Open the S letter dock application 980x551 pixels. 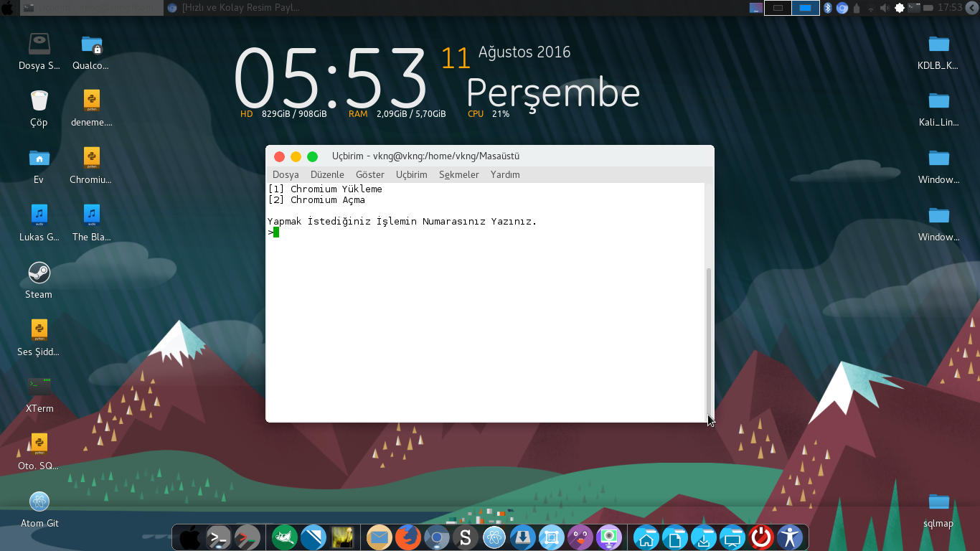[465, 537]
